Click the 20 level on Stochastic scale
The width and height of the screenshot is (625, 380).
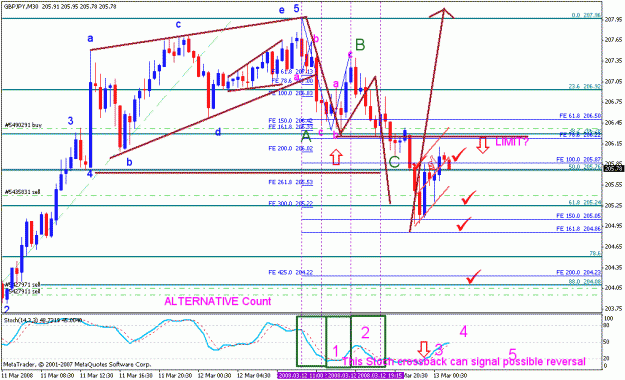[607, 358]
